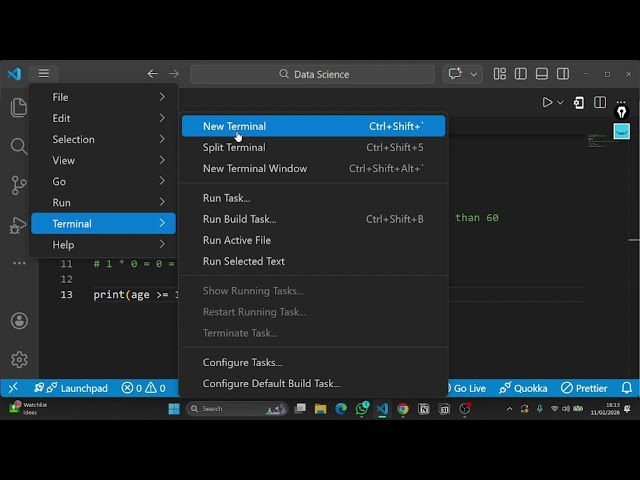This screenshot has height=480, width=640.
Task: Split the editor right
Action: tap(600, 102)
